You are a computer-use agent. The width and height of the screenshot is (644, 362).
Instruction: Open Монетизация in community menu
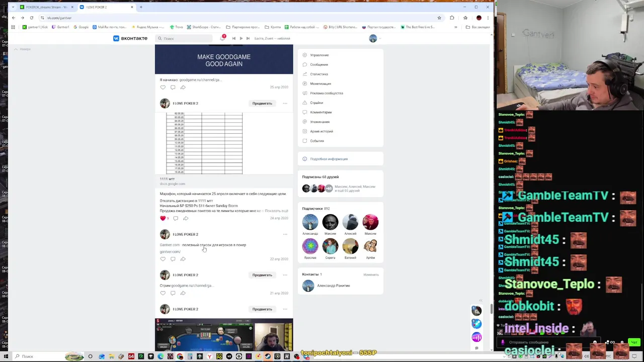pos(320,84)
